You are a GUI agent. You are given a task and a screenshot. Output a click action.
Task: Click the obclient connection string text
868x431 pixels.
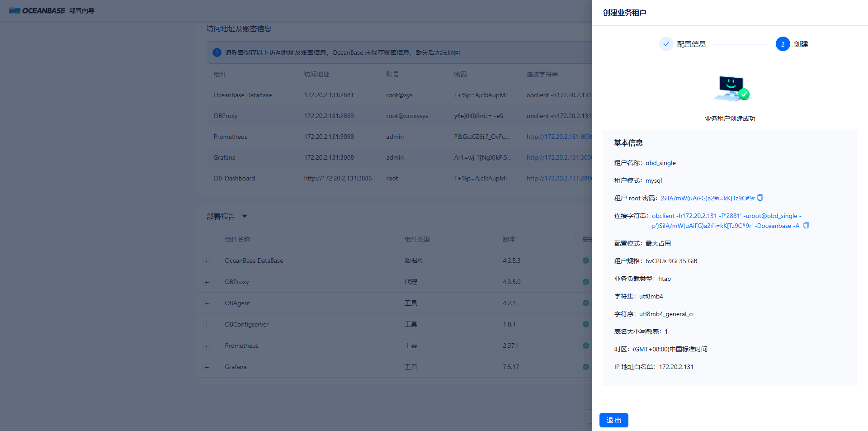726,221
